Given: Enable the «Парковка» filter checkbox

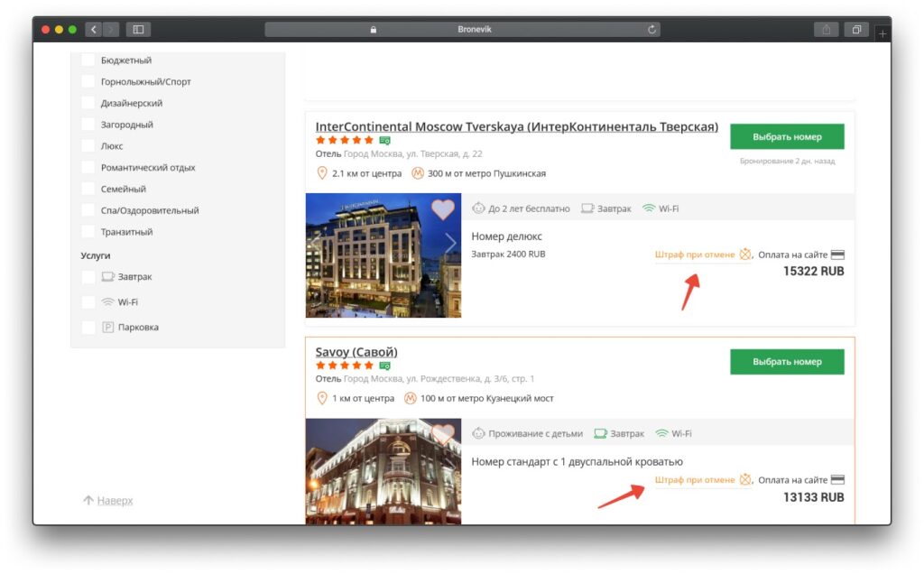Looking at the screenshot, I should point(88,327).
